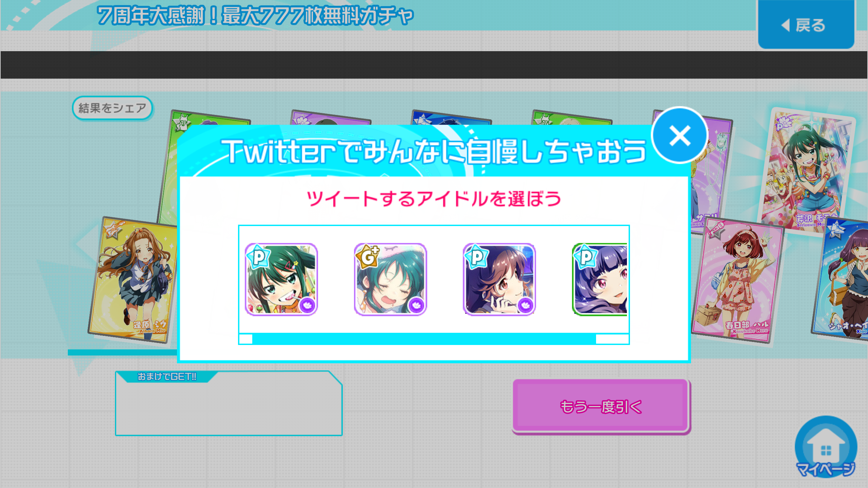Close the Twitter share dialog

click(680, 135)
